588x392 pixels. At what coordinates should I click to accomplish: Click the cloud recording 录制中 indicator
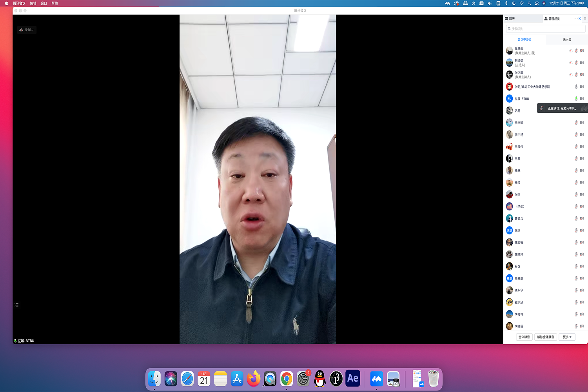(27, 30)
